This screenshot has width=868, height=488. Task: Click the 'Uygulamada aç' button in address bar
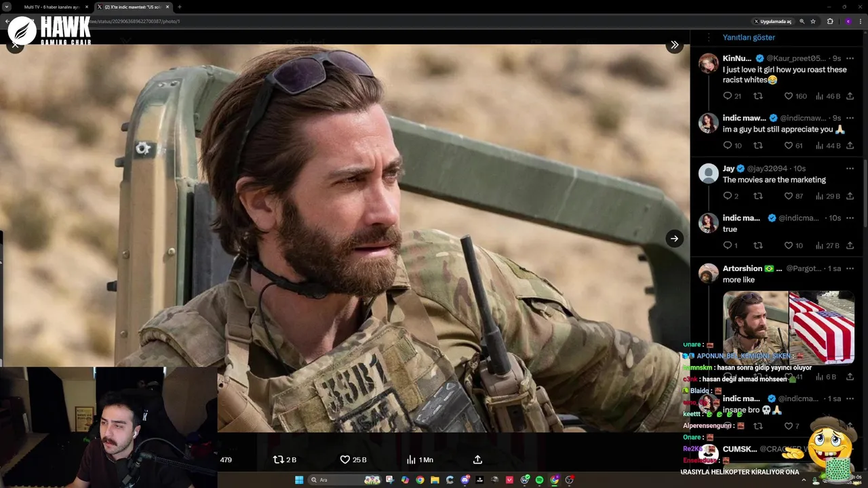click(772, 21)
